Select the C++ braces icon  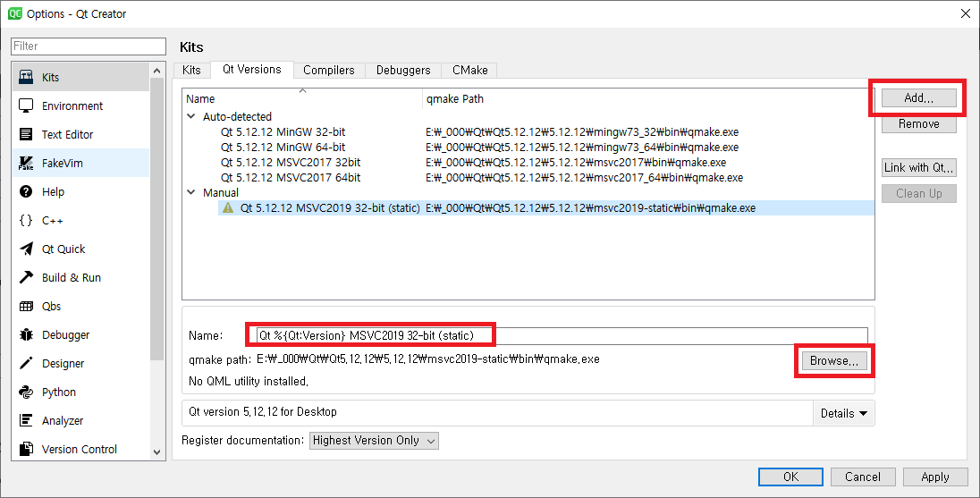26,221
